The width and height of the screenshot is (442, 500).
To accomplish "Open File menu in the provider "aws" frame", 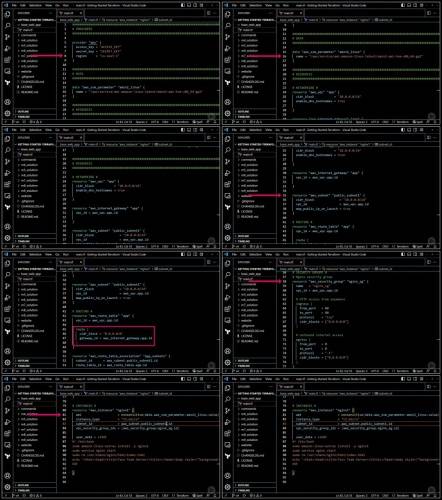I will pos(14,5).
